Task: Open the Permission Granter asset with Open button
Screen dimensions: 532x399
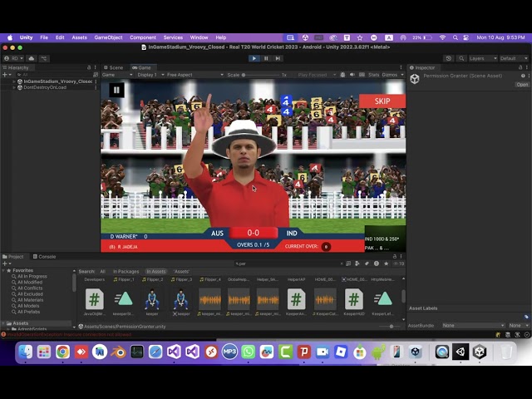Action: (x=522, y=85)
